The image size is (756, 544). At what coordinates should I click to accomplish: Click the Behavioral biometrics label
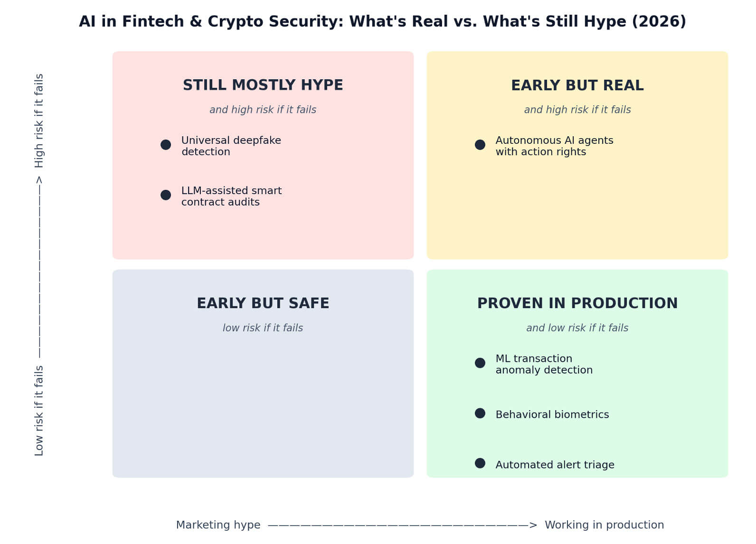click(552, 415)
